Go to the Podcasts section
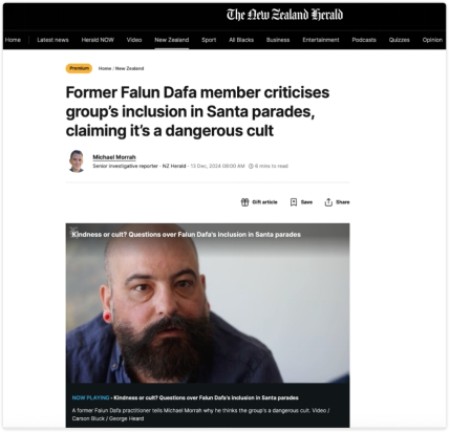450x432 pixels. 364,40
